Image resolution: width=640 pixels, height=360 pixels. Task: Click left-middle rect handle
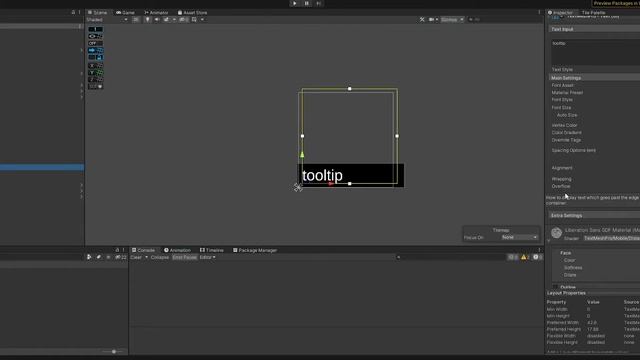(302, 136)
